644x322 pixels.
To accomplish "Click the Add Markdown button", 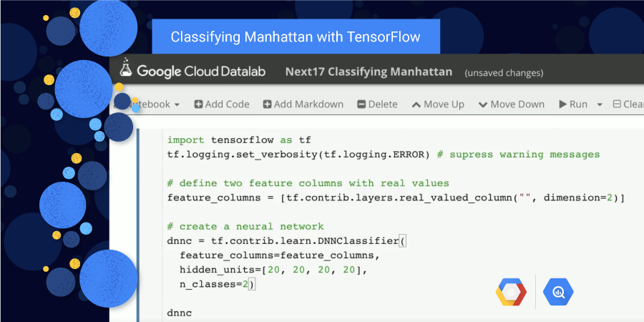I will coord(303,104).
